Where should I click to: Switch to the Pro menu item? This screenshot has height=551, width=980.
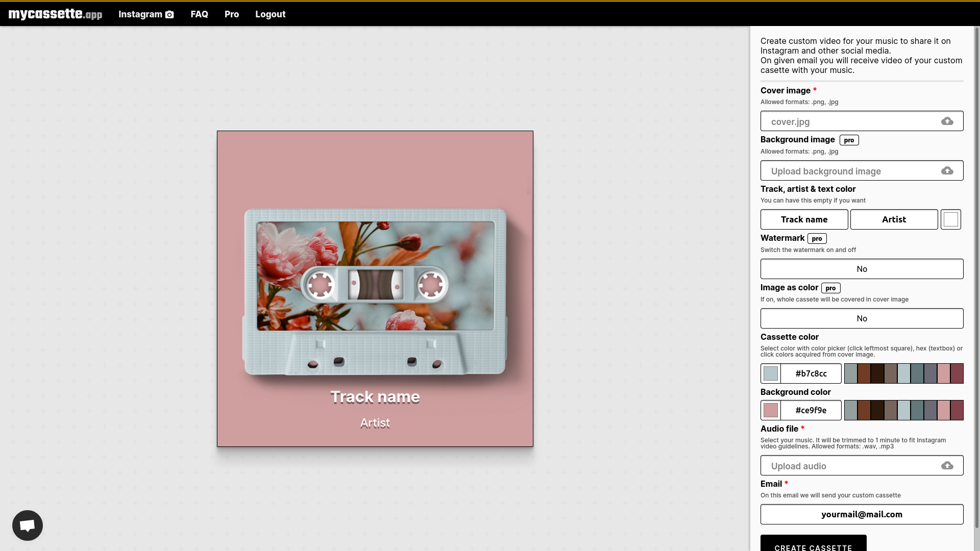231,14
